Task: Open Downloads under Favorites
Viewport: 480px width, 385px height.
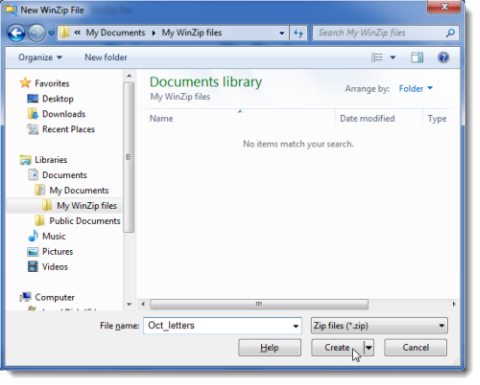Action: (x=64, y=114)
